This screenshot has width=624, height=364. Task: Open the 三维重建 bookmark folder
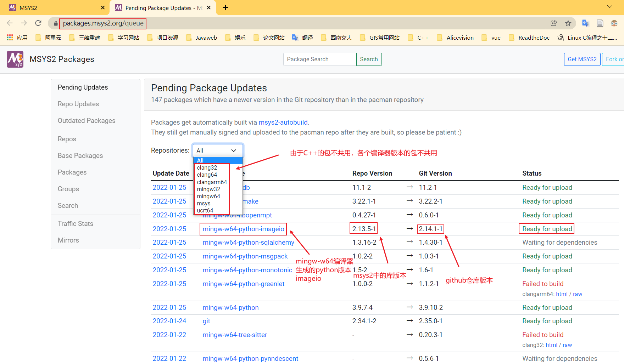85,38
